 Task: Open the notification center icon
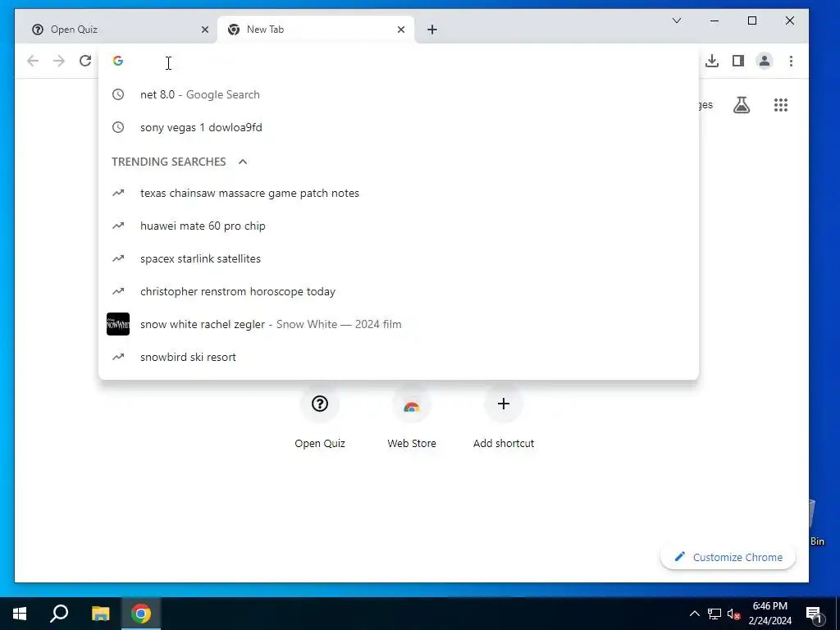click(814, 614)
